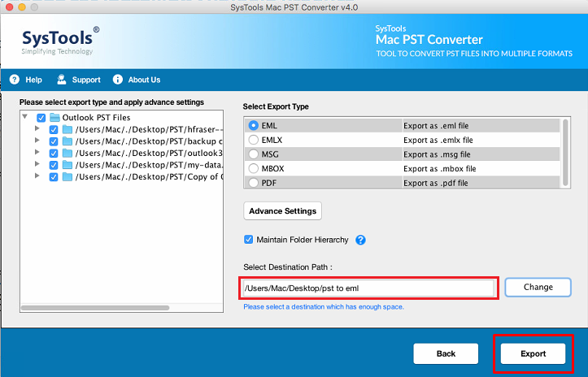Select the /Users/Mac/./Desktop/PST/hfraser row
The height and width of the screenshot is (377, 588).
pos(150,130)
